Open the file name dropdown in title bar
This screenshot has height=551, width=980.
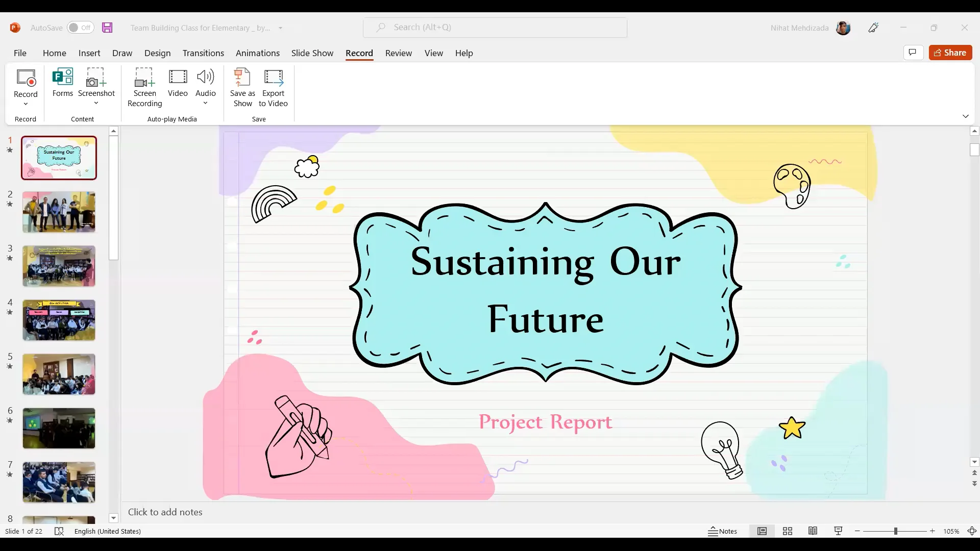coord(280,28)
